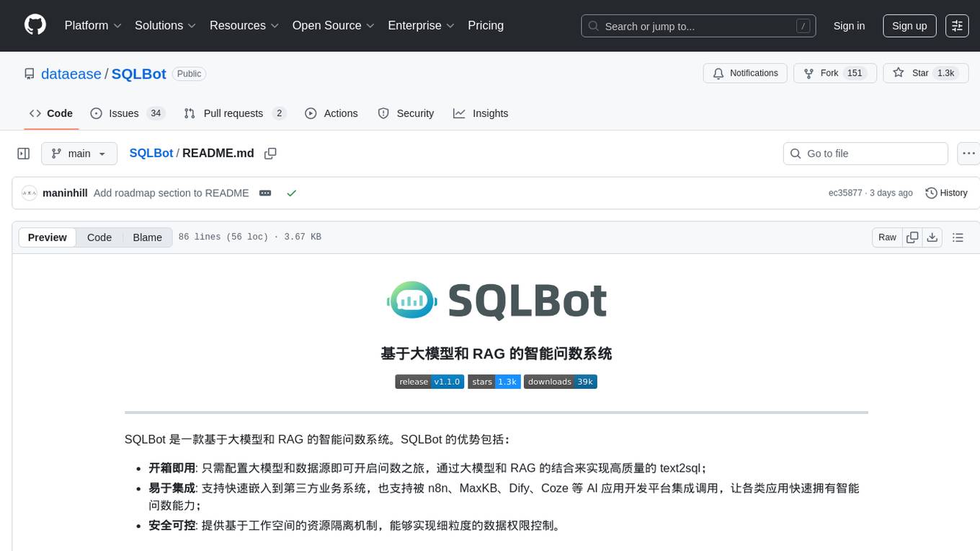
Task: Open the Pricing page
Action: coord(486,25)
